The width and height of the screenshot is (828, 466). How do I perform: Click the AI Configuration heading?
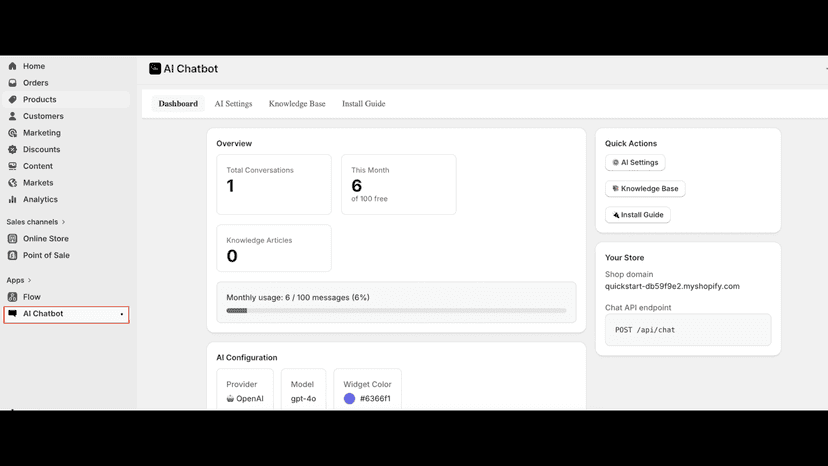point(247,358)
